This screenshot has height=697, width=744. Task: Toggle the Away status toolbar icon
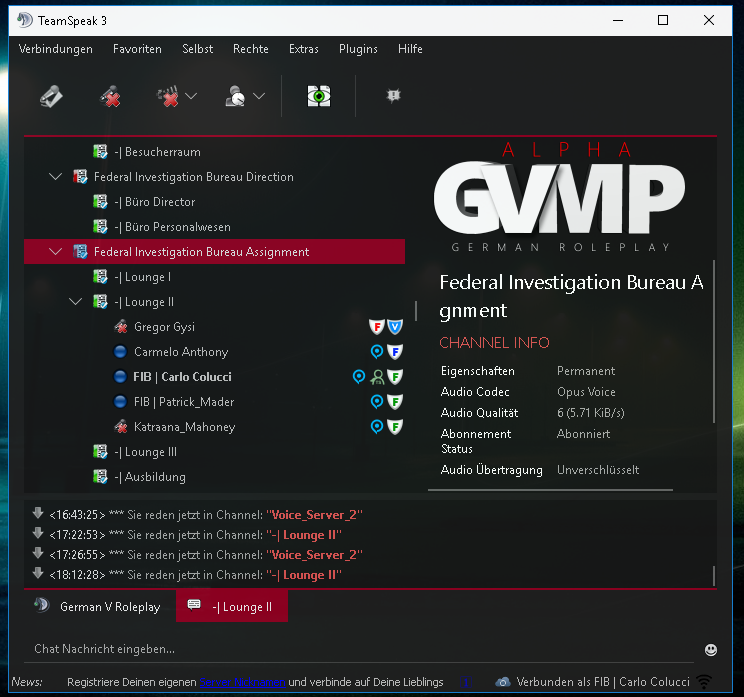(x=235, y=96)
